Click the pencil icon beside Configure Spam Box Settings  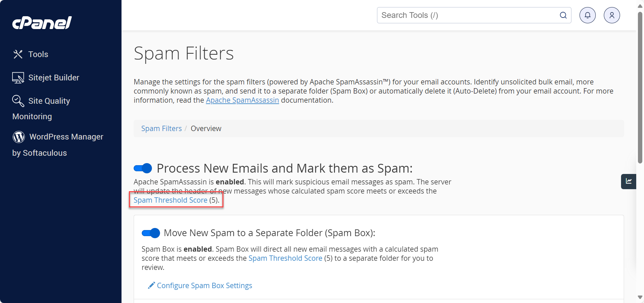pos(151,285)
